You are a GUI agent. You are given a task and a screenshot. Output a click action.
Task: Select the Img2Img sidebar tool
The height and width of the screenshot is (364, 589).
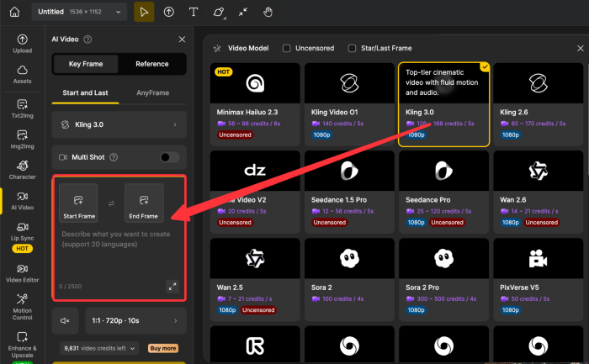23,139
